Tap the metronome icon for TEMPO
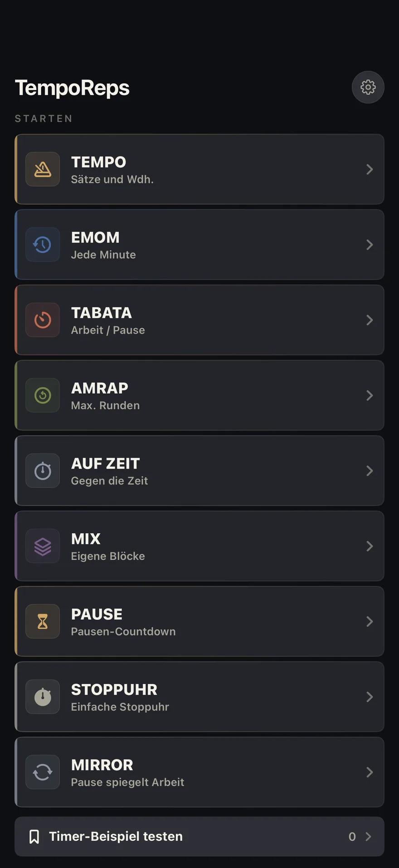 coord(43,169)
